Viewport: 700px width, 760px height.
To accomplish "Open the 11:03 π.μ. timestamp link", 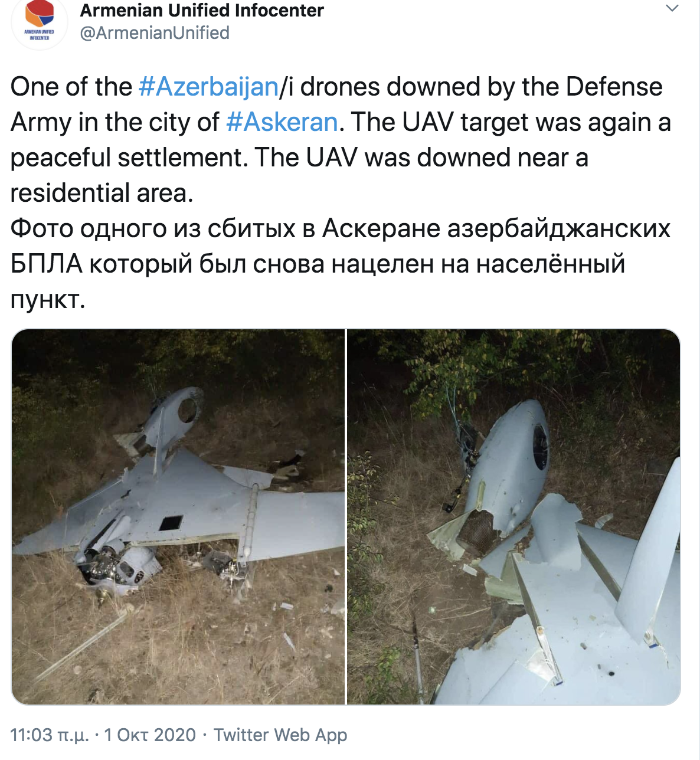I will 50,735.
